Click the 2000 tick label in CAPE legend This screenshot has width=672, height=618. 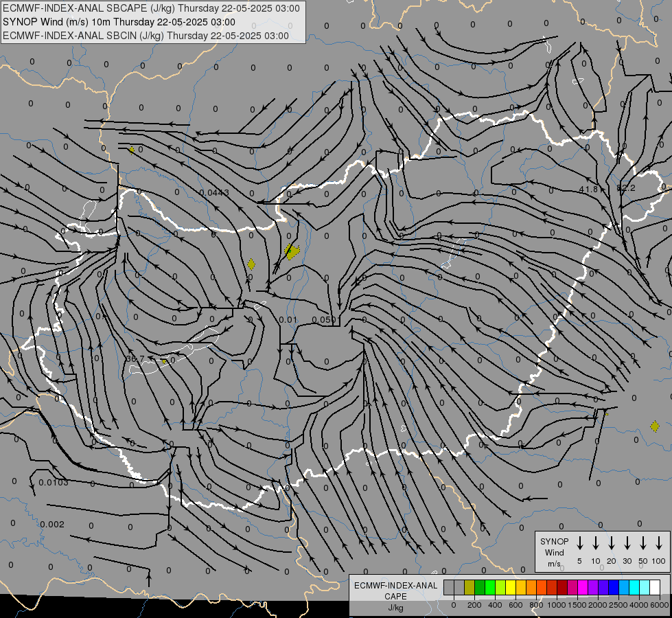598,605
